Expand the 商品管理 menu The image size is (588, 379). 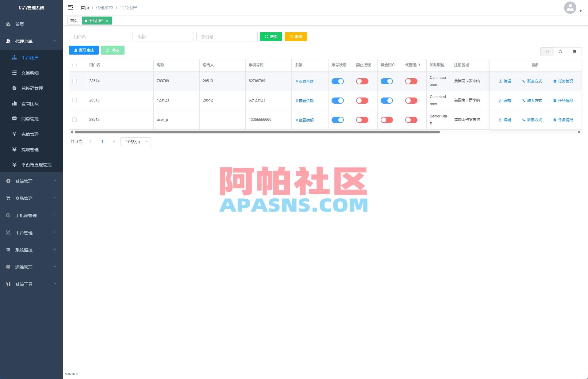pos(24,198)
